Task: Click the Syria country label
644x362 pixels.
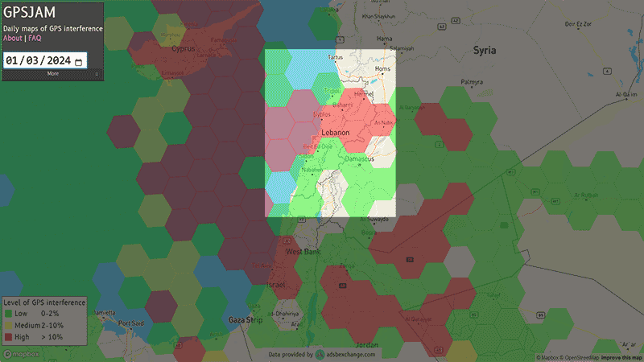Action: 485,50
